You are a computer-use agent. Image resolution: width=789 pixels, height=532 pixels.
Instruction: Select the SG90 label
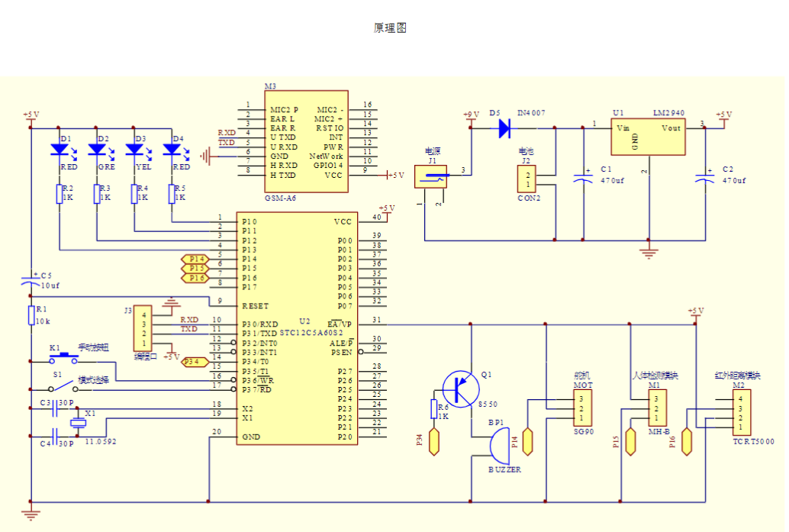584,432
